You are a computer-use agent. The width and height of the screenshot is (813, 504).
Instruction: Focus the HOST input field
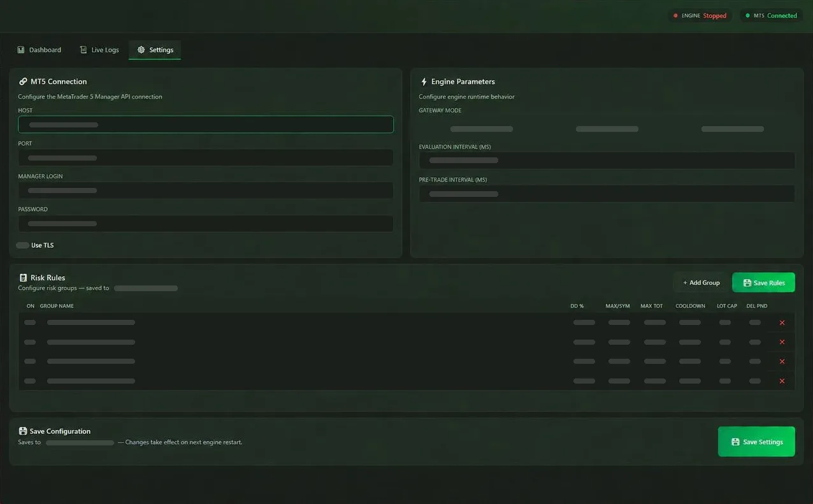[x=206, y=124]
